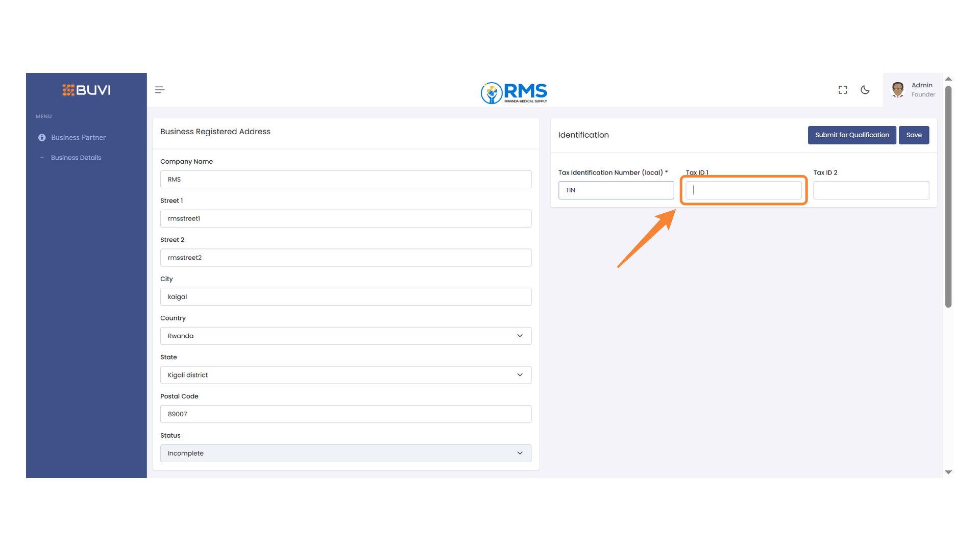
Task: Open the Admin Founder profile avatar
Action: point(897,89)
